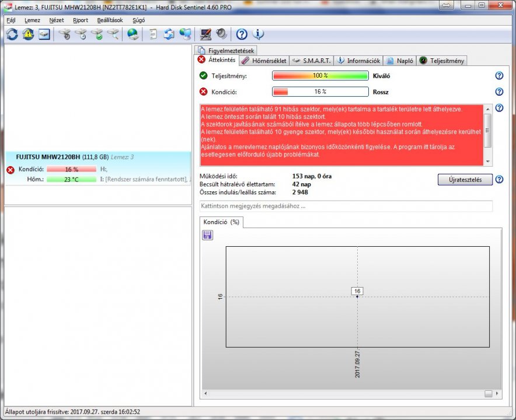The width and height of the screenshot is (516, 420).
Task: Open the Lemez menu
Action: [x=32, y=20]
